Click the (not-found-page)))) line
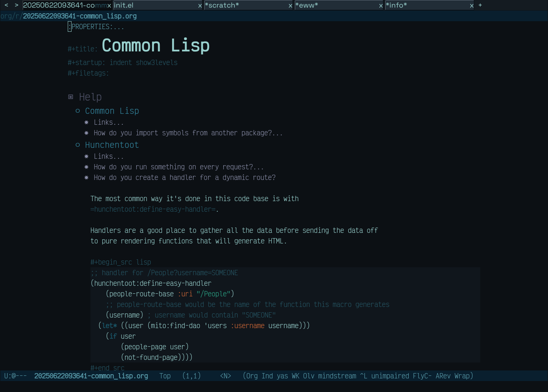 click(157, 358)
